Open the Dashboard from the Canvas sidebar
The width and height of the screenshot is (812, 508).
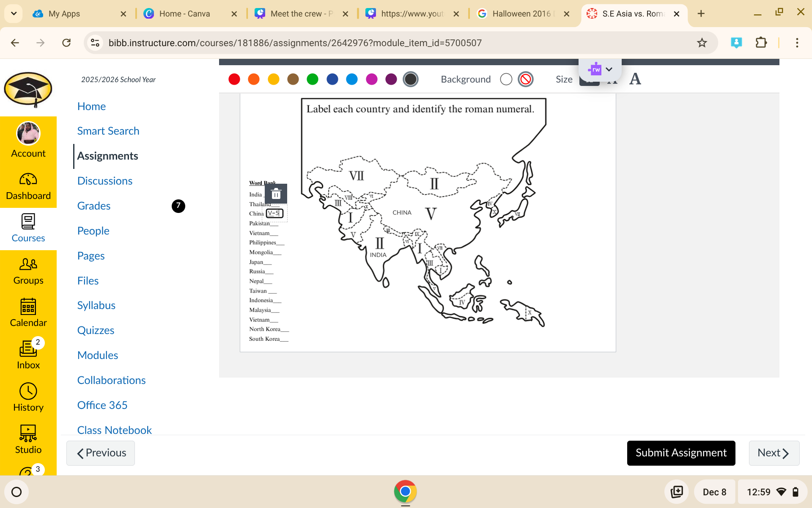(28, 185)
